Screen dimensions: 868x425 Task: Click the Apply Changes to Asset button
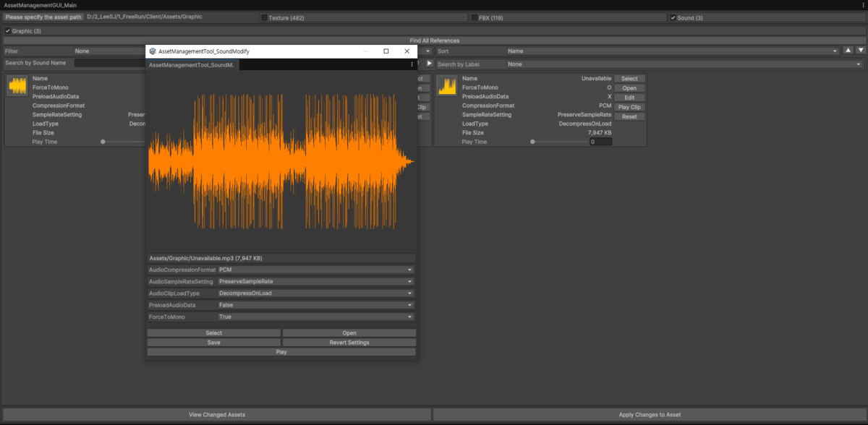pos(650,415)
